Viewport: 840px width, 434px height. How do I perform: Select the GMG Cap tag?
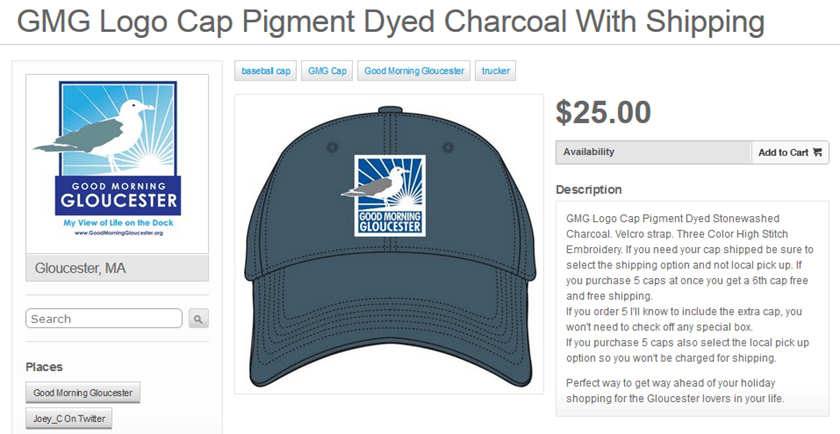pyautogui.click(x=327, y=71)
